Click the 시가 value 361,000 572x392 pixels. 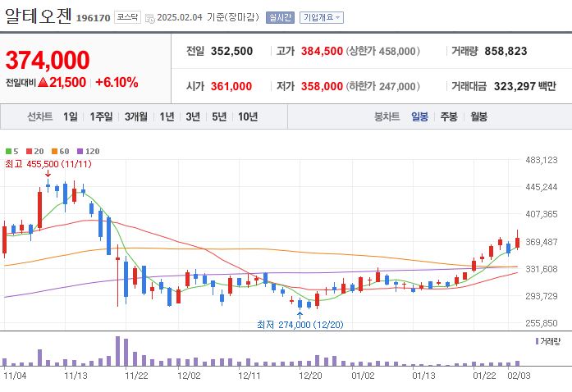(x=231, y=86)
